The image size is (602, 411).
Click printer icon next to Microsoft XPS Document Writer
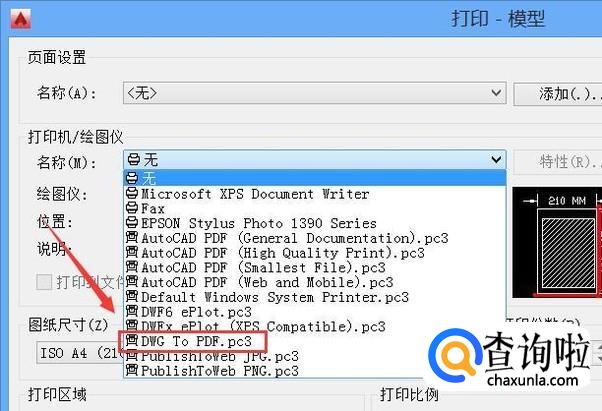(x=132, y=193)
